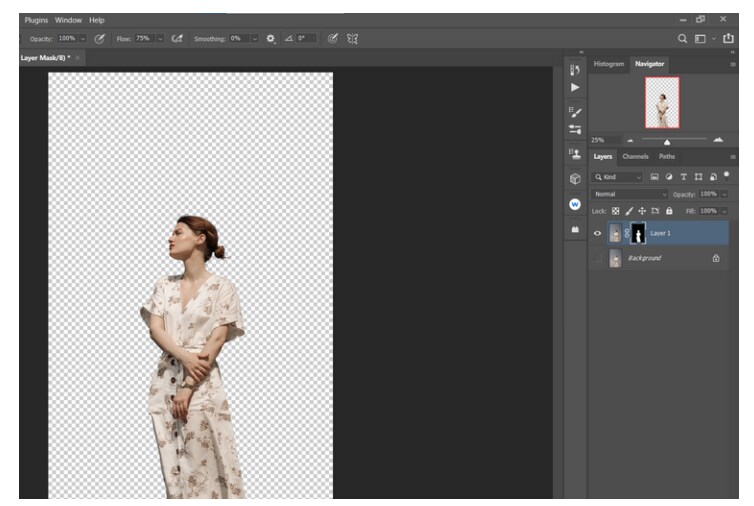Screen dimensions: 754x506
Task: Click the Actions play icon in dock
Action: tap(575, 88)
